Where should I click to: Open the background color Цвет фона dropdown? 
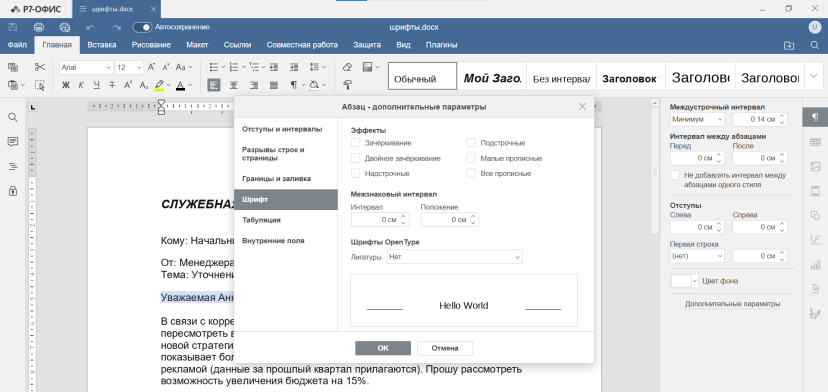[684, 281]
